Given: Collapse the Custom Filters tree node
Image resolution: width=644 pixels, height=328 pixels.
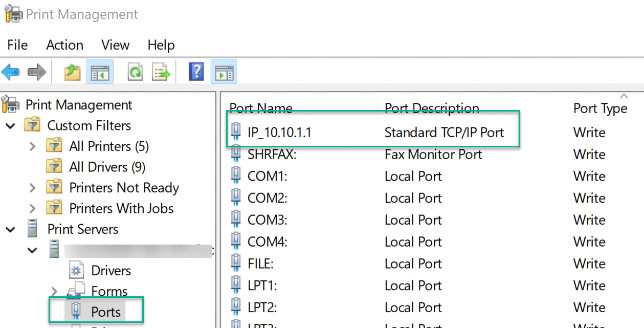Looking at the screenshot, I should (10, 125).
